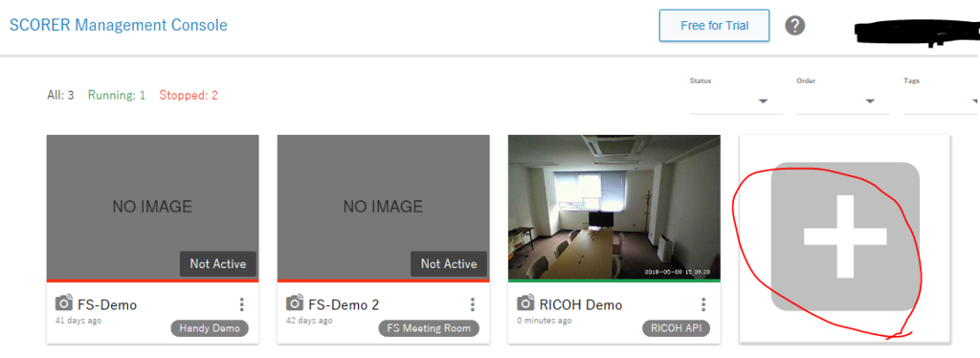Image resolution: width=980 pixels, height=358 pixels.
Task: Open the FS-Demo NO IMAGE thumbnail
Action: tap(152, 207)
